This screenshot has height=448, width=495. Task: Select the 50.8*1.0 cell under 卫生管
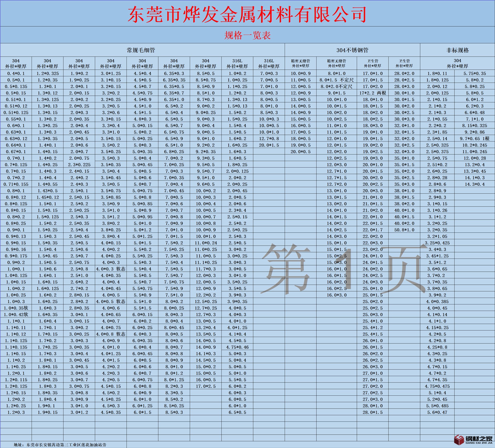click(405, 230)
